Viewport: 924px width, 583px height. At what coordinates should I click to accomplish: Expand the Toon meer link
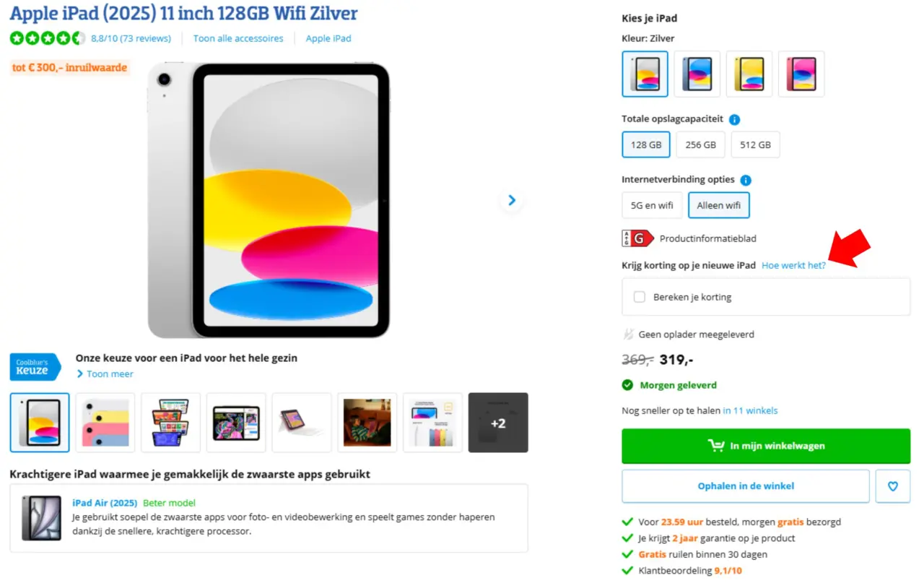110,374
